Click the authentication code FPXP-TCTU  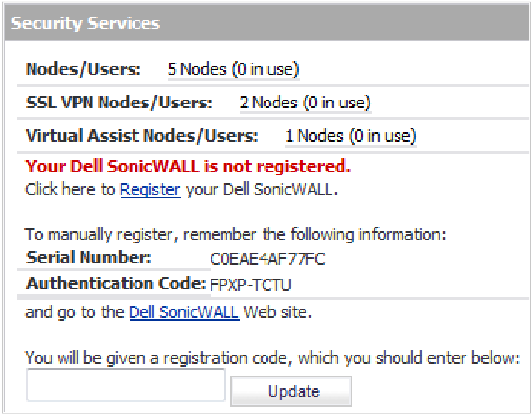tap(251, 285)
